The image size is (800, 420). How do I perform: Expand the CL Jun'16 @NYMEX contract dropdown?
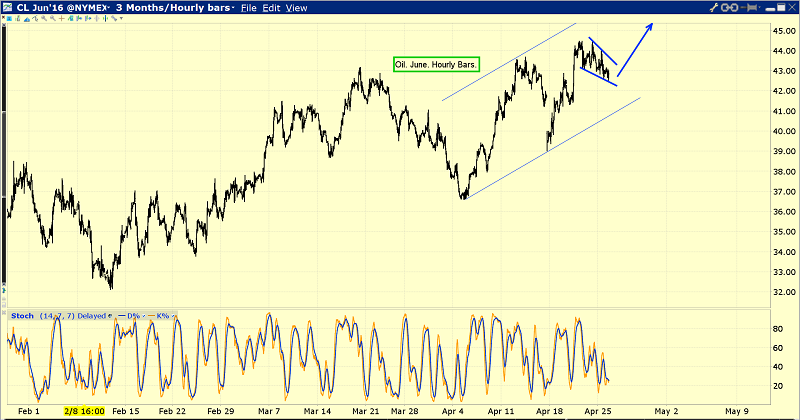[x=110, y=8]
